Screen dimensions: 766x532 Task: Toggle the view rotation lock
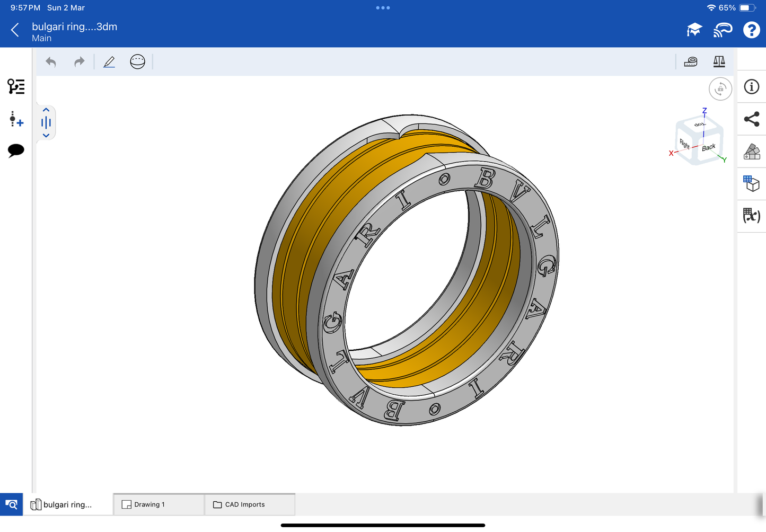point(720,89)
